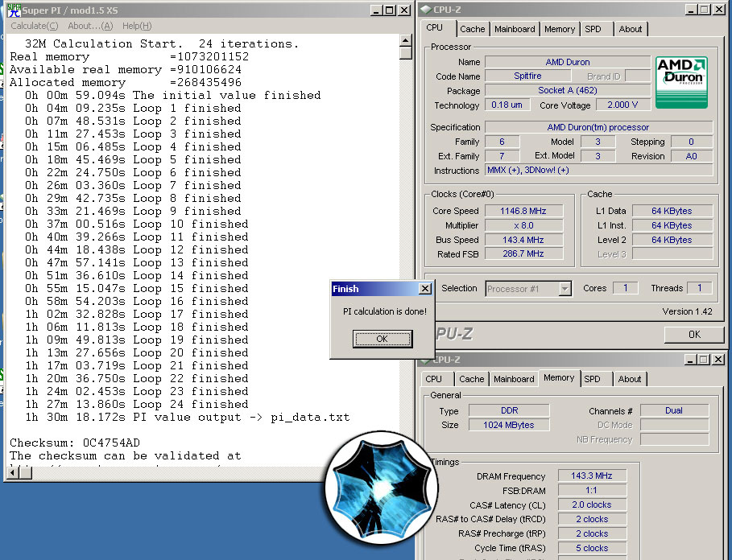Switch to SPD tab in top CPU-Z window
This screenshot has height=560, width=732.
pyautogui.click(x=593, y=29)
